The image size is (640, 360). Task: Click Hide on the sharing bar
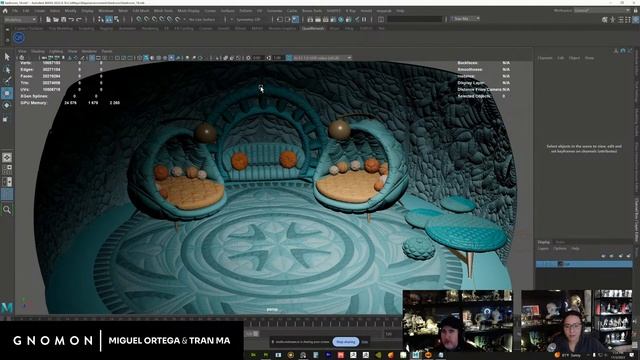(365, 342)
